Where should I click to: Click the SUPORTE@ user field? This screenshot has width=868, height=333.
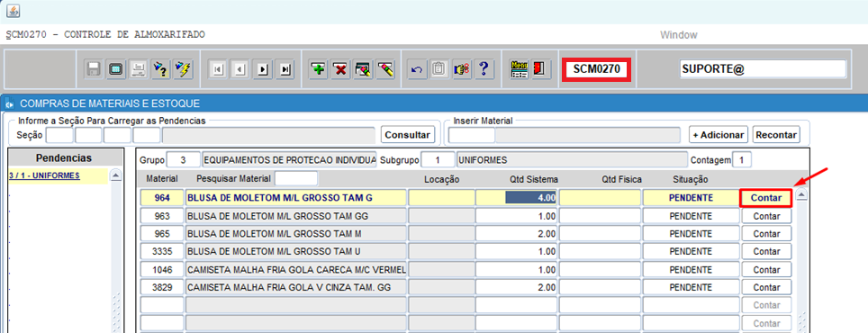click(763, 69)
